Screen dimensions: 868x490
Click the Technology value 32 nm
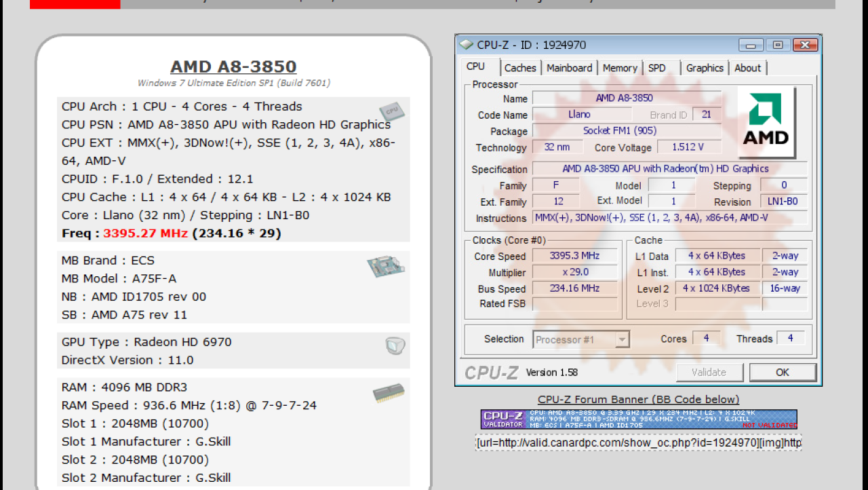pyautogui.click(x=557, y=147)
